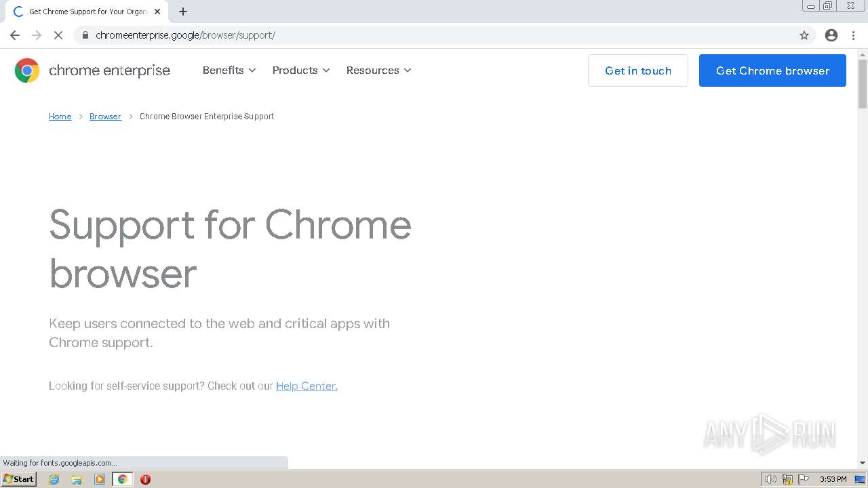Click the Get Chrome browser button

772,70
